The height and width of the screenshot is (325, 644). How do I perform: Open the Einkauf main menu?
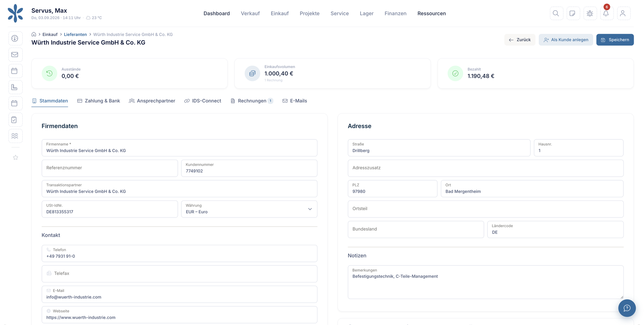coord(279,14)
